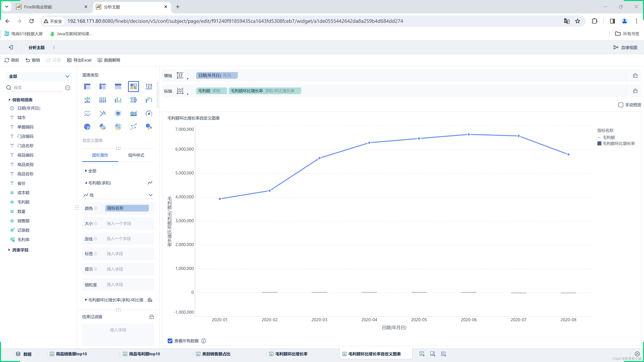Click the 撤销 undo button
The height and width of the screenshot is (362, 644).
33,60
